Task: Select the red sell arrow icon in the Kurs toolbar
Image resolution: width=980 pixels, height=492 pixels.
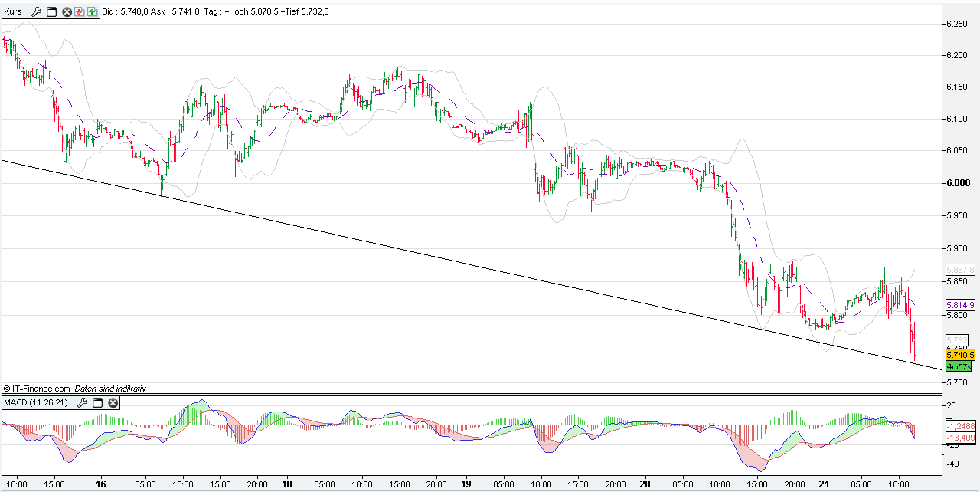Action: [79, 11]
